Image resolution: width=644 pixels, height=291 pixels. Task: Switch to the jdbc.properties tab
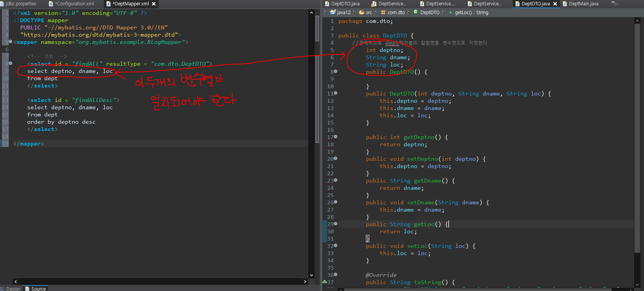(21, 4)
